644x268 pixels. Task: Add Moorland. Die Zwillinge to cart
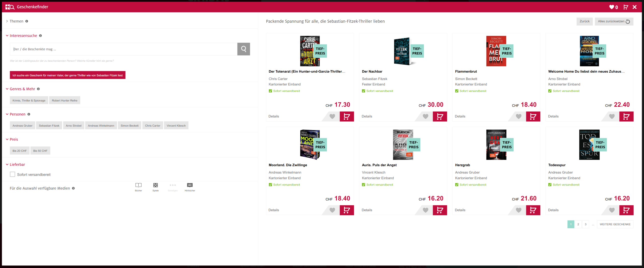click(x=347, y=210)
